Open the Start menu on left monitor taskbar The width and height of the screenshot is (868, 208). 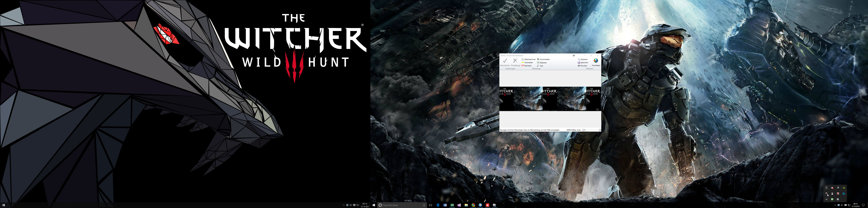point(4,205)
